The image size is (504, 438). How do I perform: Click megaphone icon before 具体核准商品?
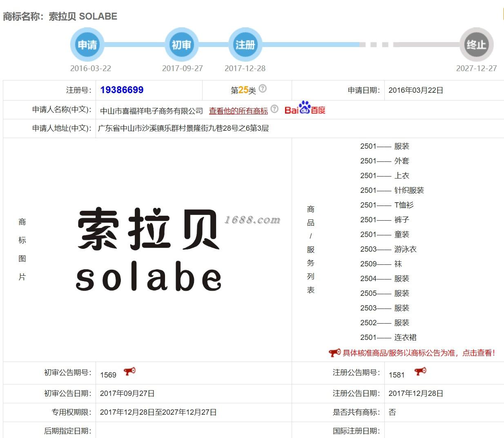tap(335, 353)
